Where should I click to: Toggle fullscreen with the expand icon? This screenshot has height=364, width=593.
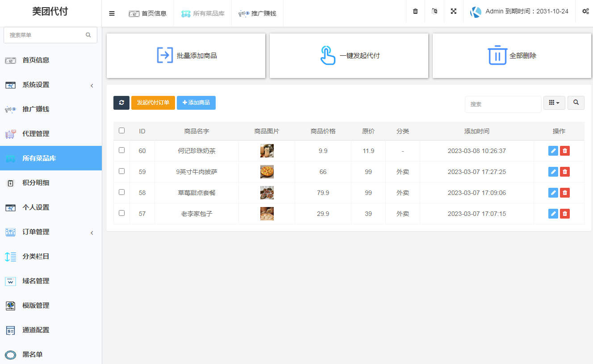pos(453,12)
